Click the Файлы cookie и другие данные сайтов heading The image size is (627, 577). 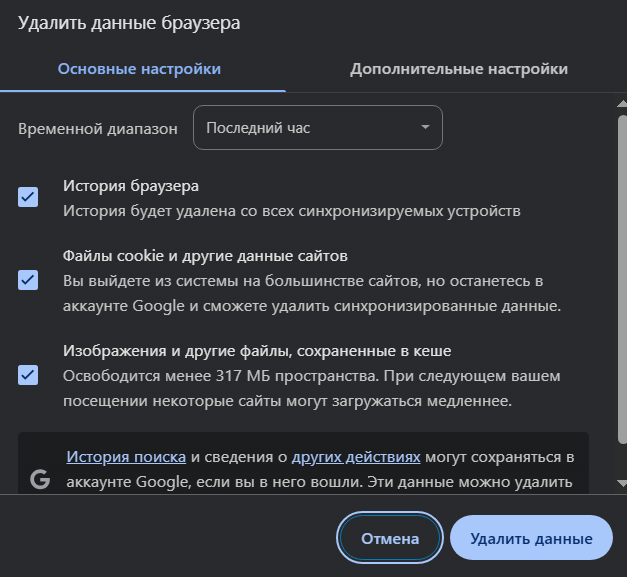coord(205,256)
